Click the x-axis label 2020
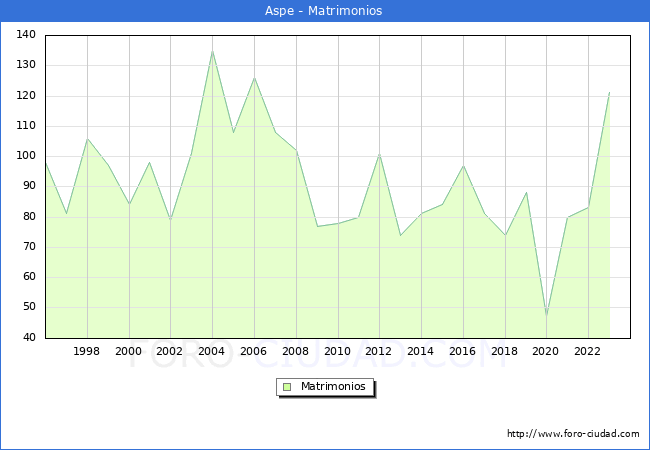 coord(546,351)
